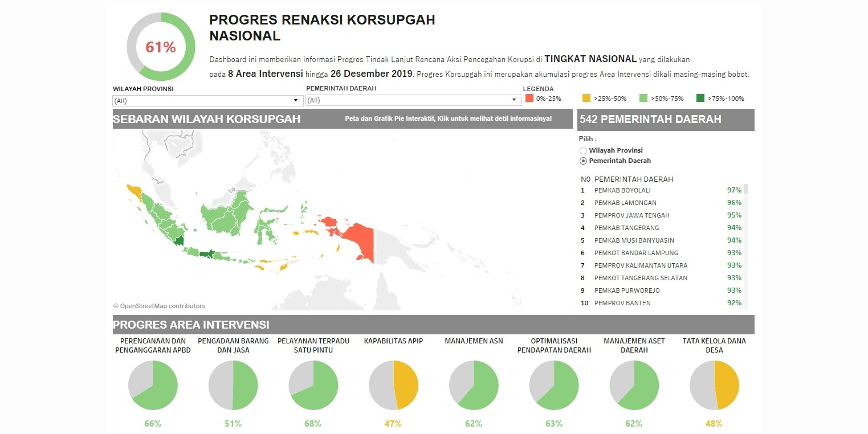Screen dimensions: 868x434
Task: Select PEMPROV BANTEN in the list
Action: pyautogui.click(x=622, y=303)
